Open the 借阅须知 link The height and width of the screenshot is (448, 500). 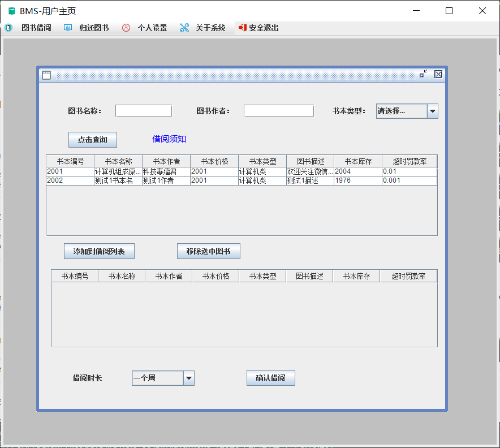169,139
